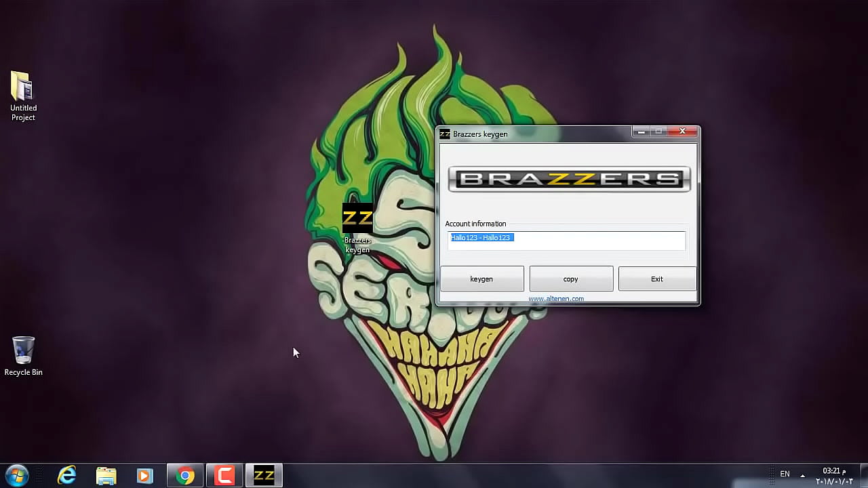Open the www.altenen.com link
868x488 pixels.
pyautogui.click(x=555, y=298)
